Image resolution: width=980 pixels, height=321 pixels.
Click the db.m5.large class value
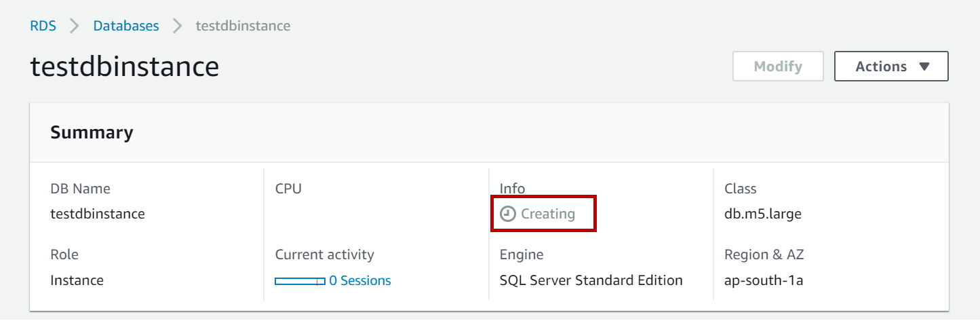[x=763, y=214]
